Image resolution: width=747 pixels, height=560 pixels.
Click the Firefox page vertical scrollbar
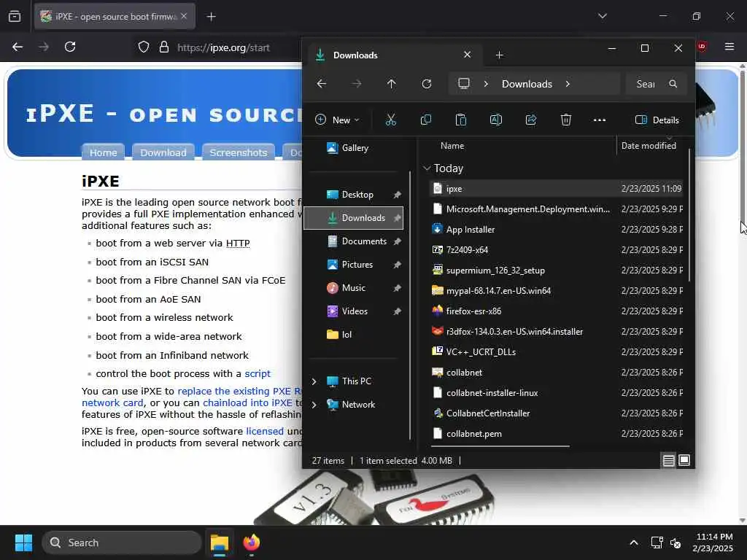coord(742,147)
